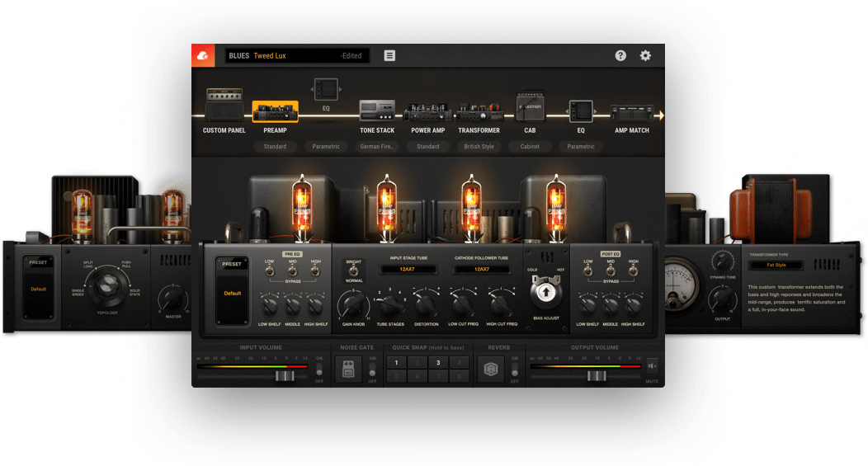868x466 pixels.
Task: Click Topology knob in left background panel
Action: coord(106,285)
